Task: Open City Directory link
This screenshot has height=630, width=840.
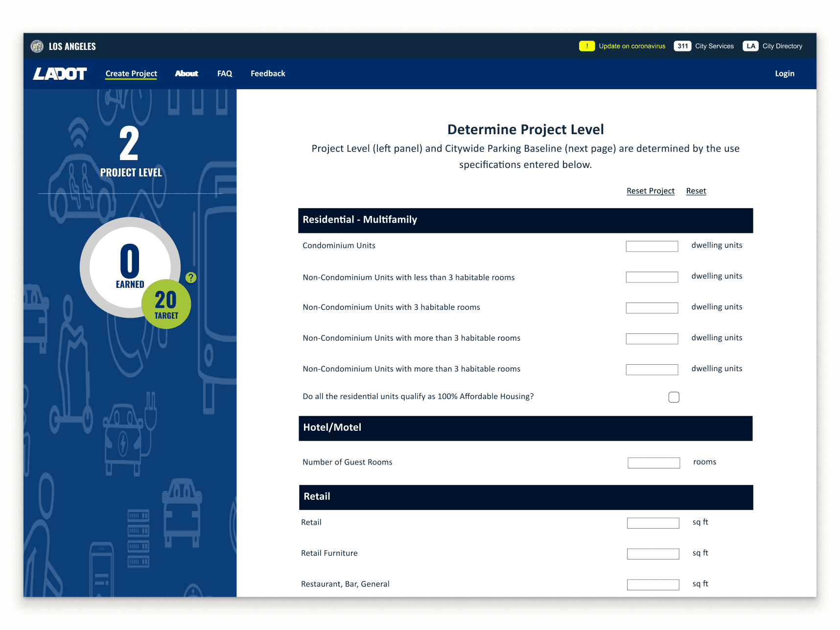Action: 782,46
